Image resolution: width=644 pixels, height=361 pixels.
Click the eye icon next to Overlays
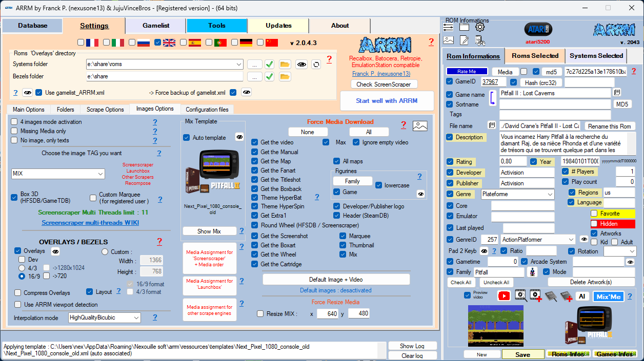coord(55,251)
